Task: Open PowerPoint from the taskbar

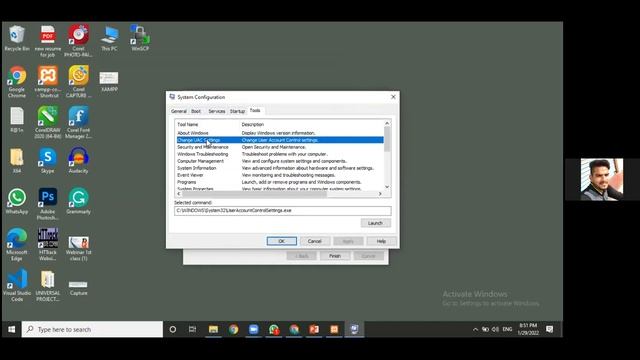Action: click(x=314, y=329)
